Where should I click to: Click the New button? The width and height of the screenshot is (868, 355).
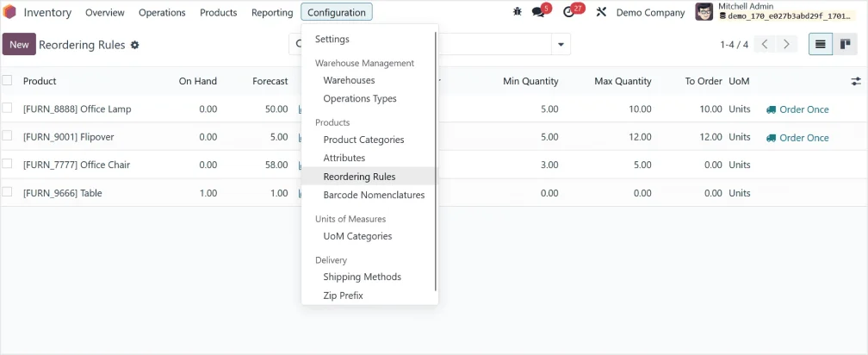tap(19, 45)
